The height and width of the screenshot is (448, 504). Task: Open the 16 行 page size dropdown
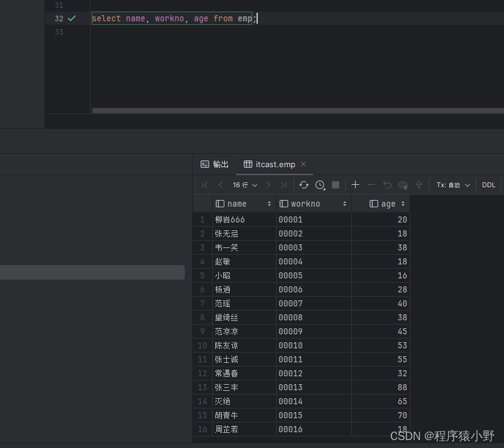(245, 185)
